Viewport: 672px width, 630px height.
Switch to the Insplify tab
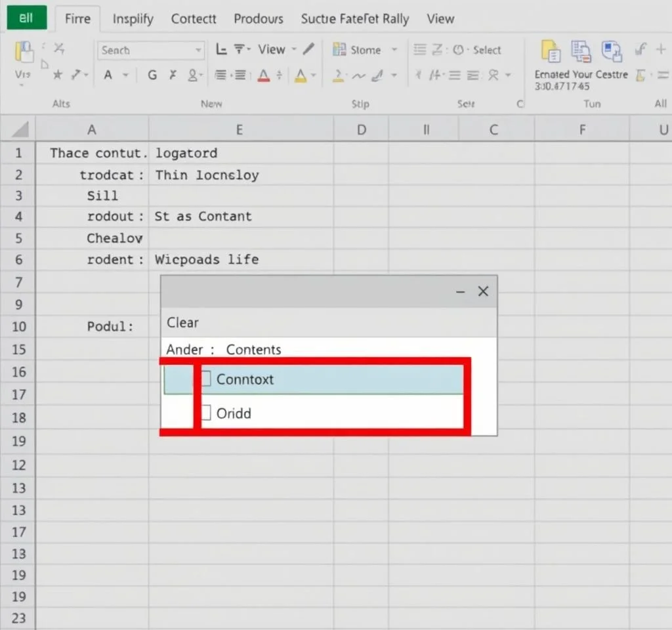coord(133,19)
